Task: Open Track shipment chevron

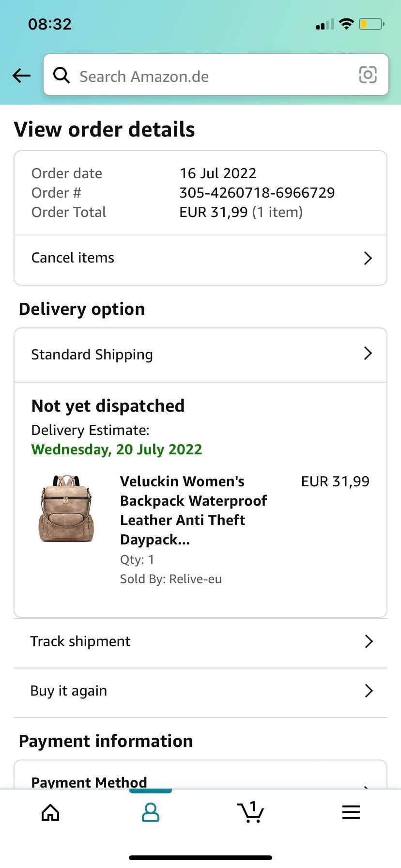Action: (x=369, y=641)
